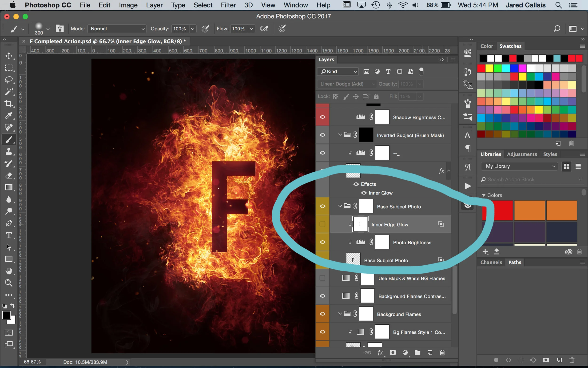Select the Move tool

click(9, 56)
